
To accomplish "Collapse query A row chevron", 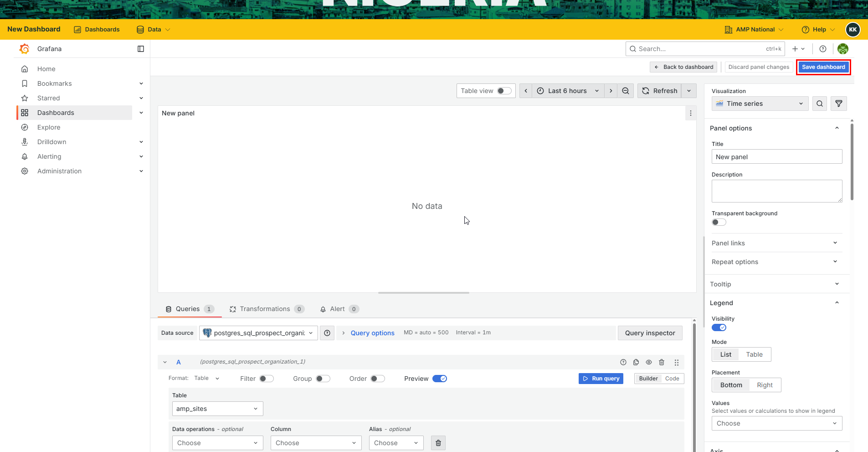I will [x=165, y=362].
